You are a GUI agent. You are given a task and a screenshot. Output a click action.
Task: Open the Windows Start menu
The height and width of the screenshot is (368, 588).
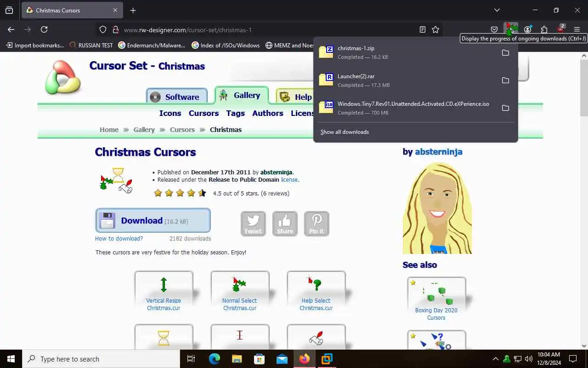(x=11, y=359)
